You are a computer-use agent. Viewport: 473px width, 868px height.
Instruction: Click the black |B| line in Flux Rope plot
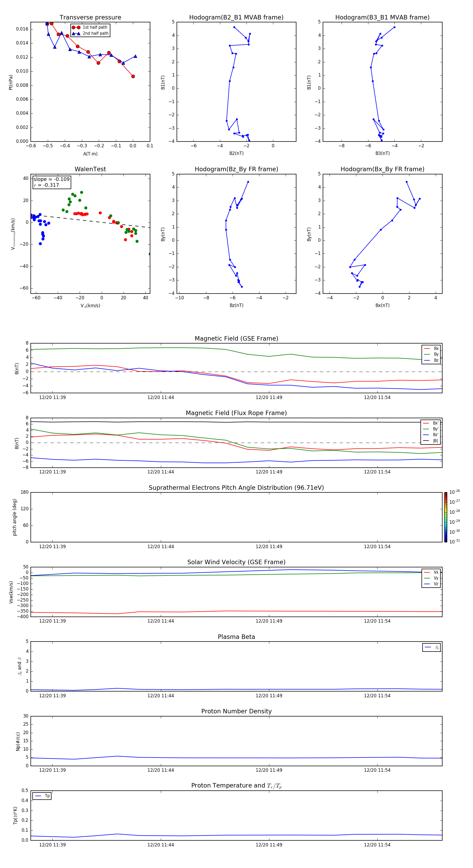[x=236, y=422]
